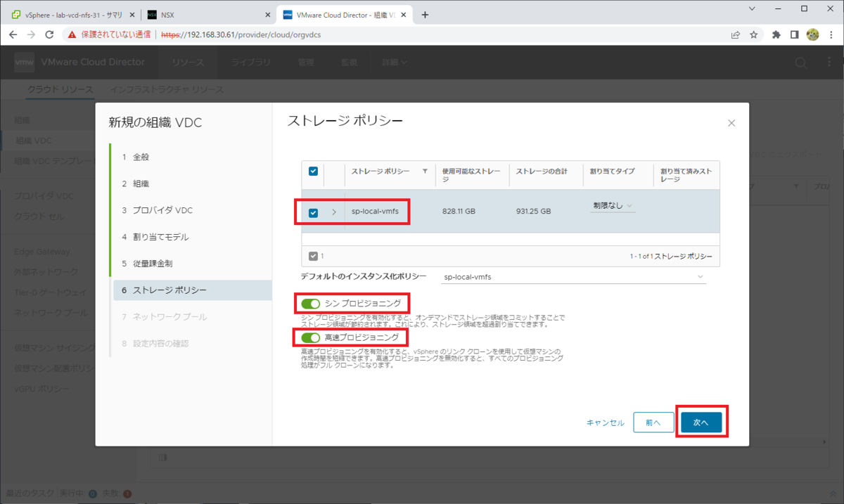This screenshot has height=504, width=844.
Task: Click the browser forward arrow
Action: click(x=32, y=34)
